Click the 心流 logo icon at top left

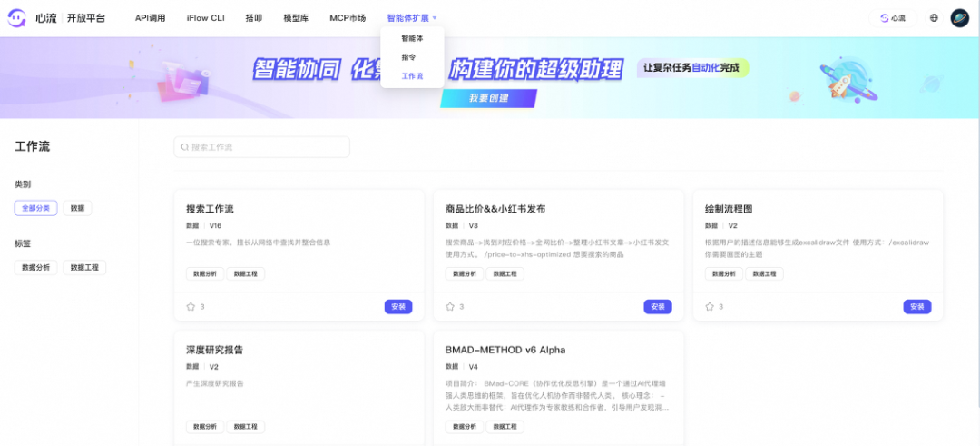click(x=17, y=18)
